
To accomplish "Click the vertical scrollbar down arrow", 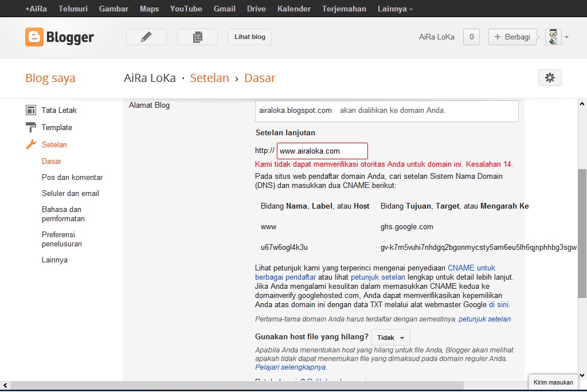I will pos(582,375).
